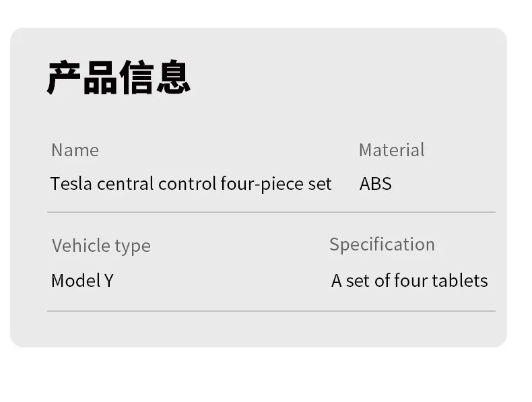Click the ABS material value
The image size is (532, 402).
tap(375, 184)
